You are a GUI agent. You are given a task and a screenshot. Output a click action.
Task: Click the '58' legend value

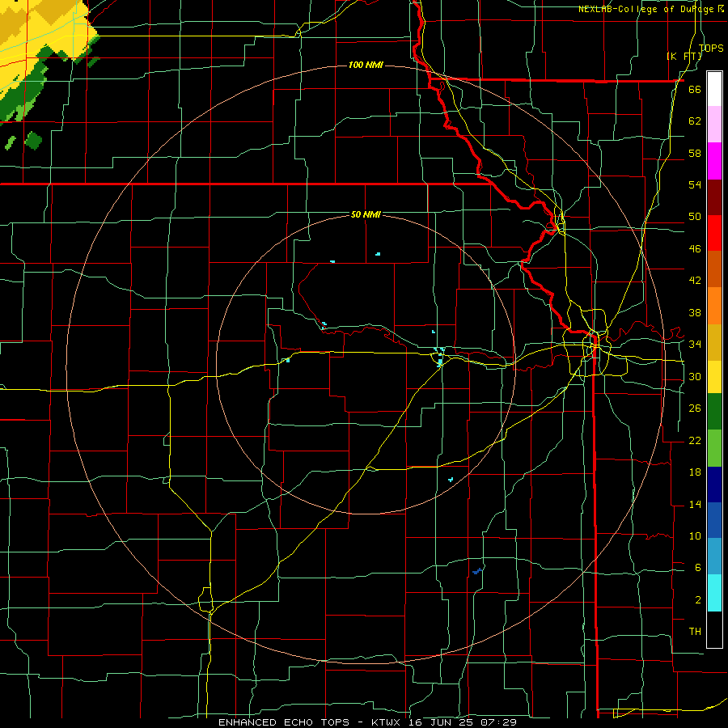coord(695,153)
